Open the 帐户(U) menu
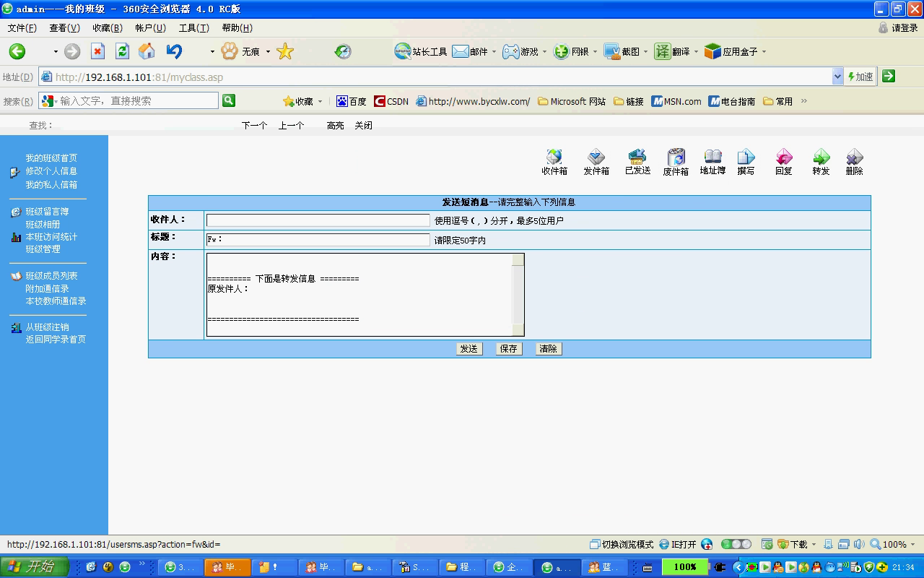 pyautogui.click(x=150, y=28)
